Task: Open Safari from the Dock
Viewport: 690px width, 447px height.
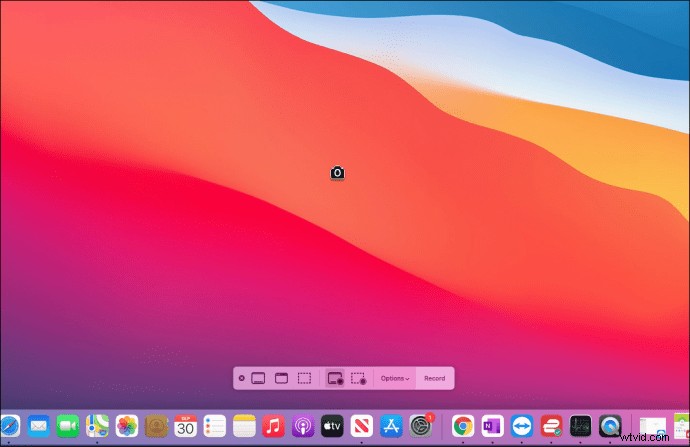Action: pos(9,426)
